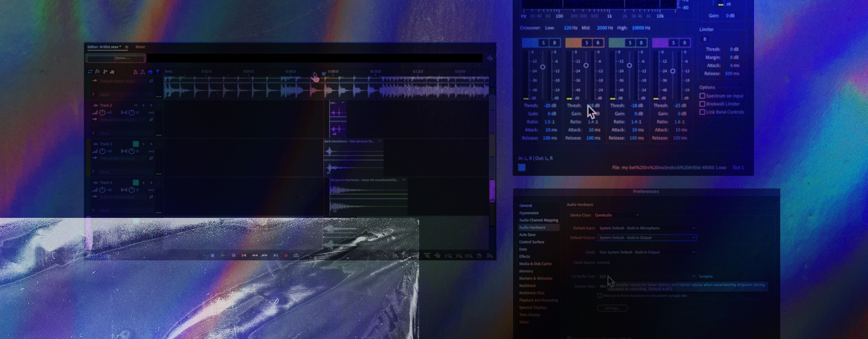Click the Pause button in transport

(x=233, y=255)
